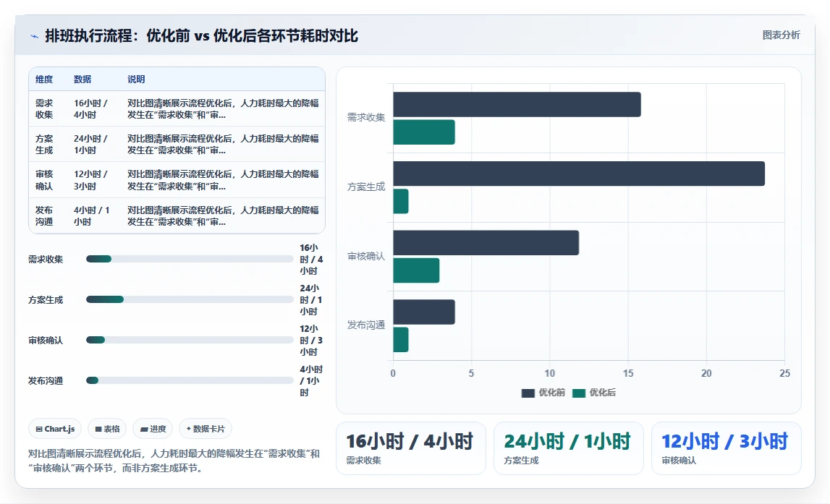This screenshot has height=504, width=830.
Task: Click the blue icon beside the chart title
Action: click(35, 36)
